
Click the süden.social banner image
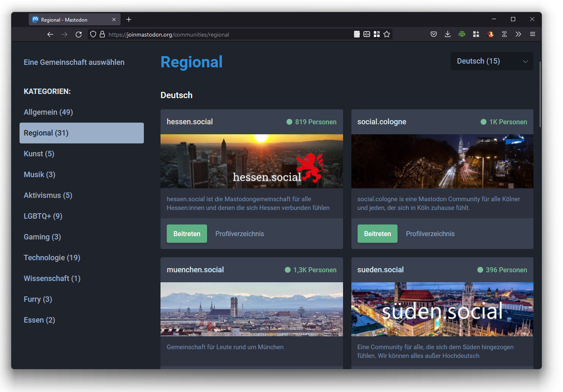[442, 309]
